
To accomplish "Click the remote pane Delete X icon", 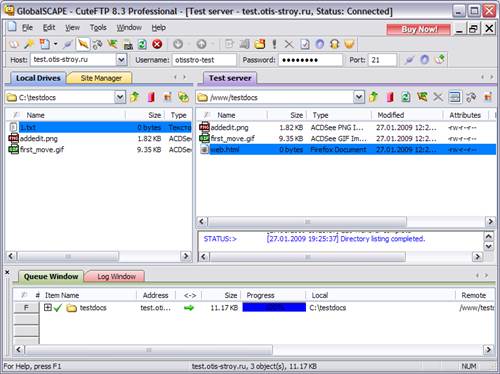I will [x=438, y=97].
